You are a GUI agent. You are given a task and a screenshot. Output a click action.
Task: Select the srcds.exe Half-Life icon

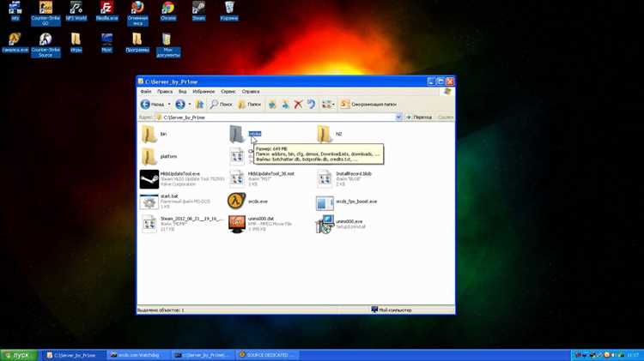(x=237, y=202)
